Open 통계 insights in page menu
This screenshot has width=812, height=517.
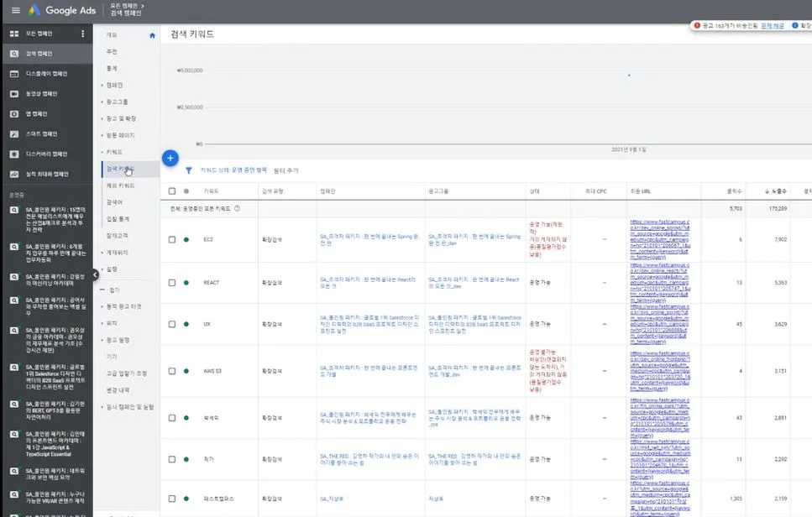(112, 68)
